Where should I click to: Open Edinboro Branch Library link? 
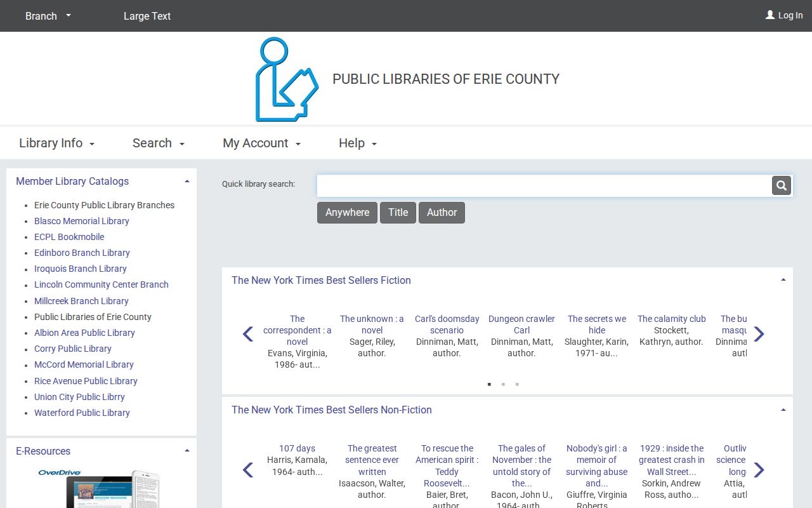(82, 253)
